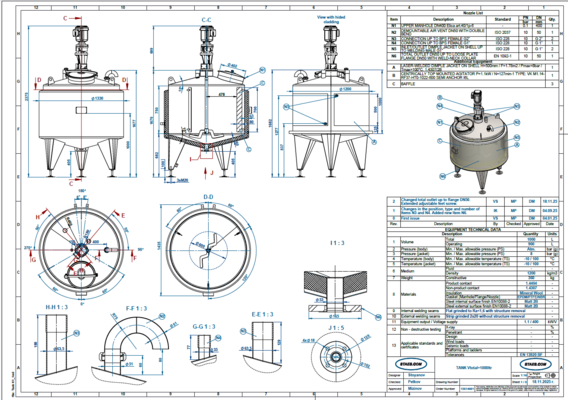This screenshot has width=568, height=400.
Task: Click the red I detail callout label
Action: coord(191,158)
